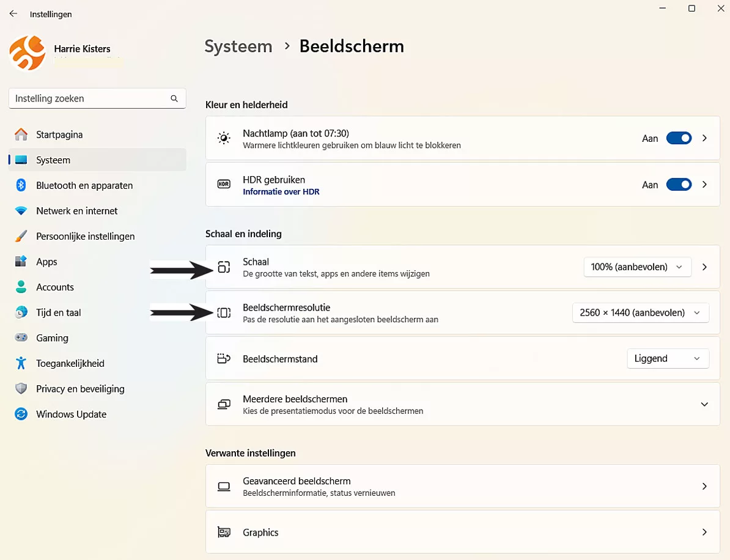This screenshot has height=560, width=730.
Task: Open Persoonlijke instellingen category
Action: pyautogui.click(x=97, y=237)
